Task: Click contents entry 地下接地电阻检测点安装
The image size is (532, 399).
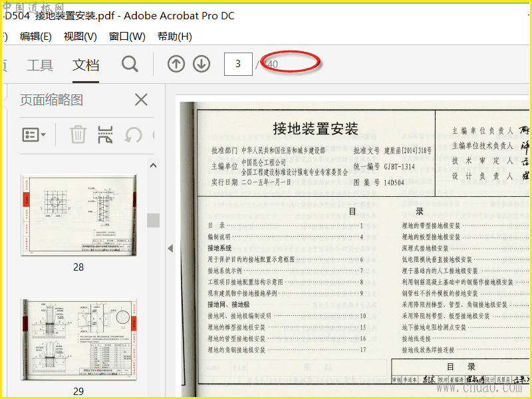Action: point(434,327)
